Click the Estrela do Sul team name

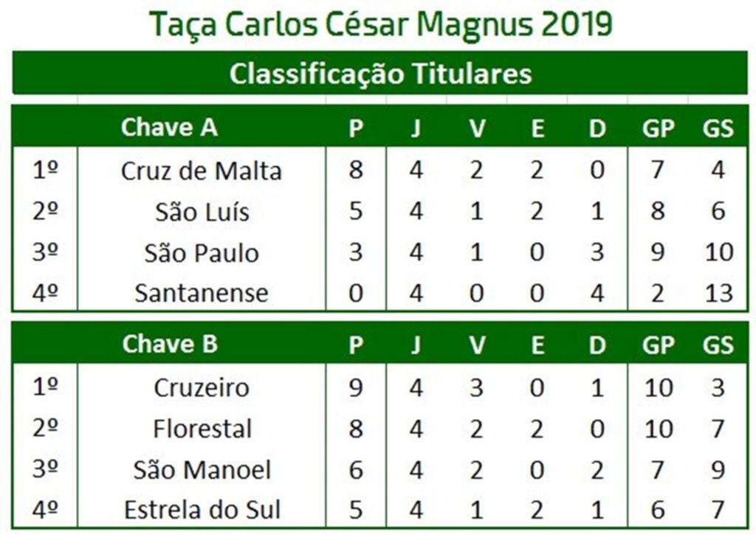[x=202, y=510]
